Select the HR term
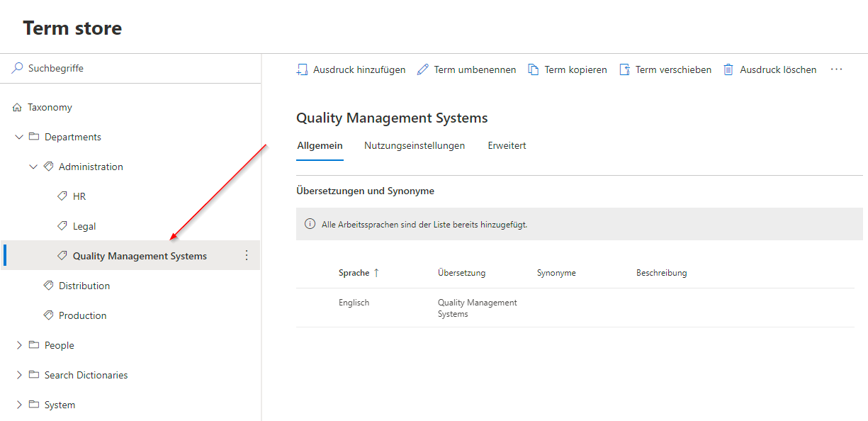 coord(79,196)
